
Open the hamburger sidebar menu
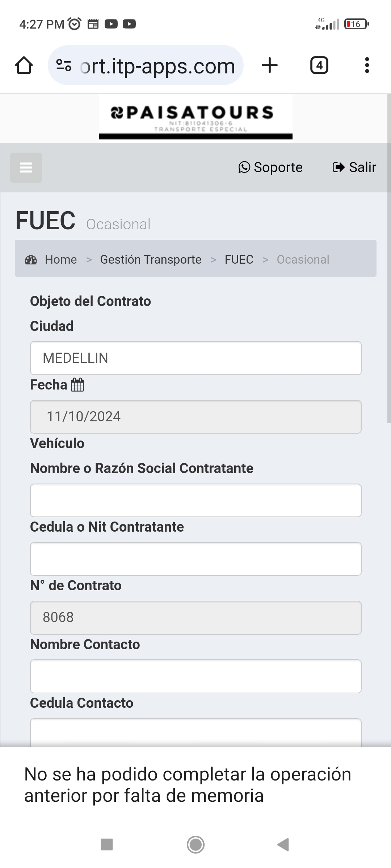26,167
